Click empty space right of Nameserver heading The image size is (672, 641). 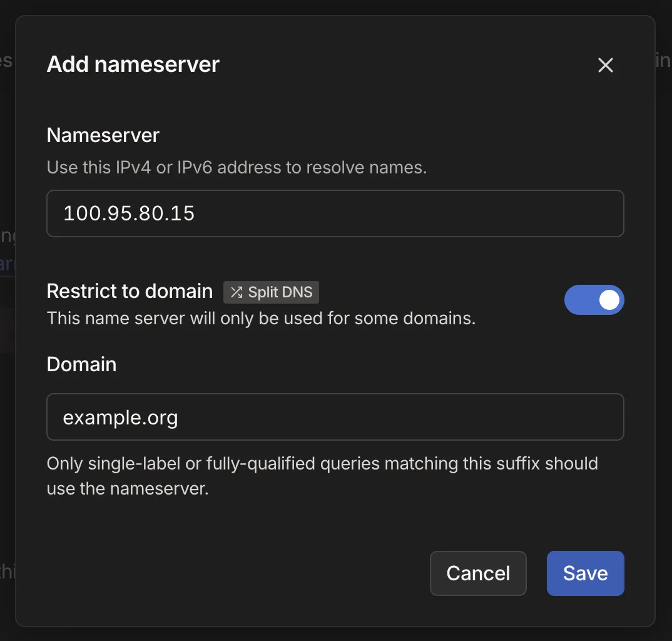[x=375, y=135]
